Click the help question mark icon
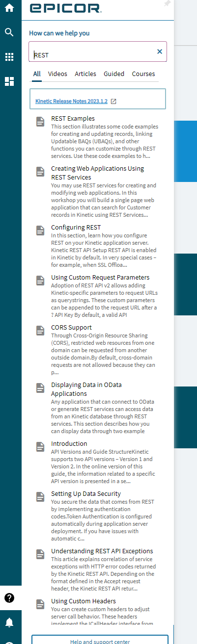This screenshot has width=197, height=644. click(x=9, y=598)
